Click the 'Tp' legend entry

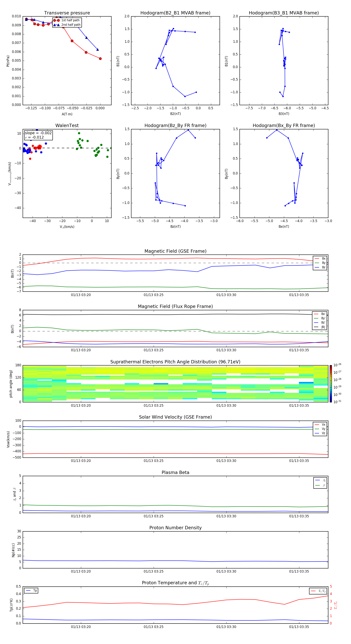(x=31, y=591)
